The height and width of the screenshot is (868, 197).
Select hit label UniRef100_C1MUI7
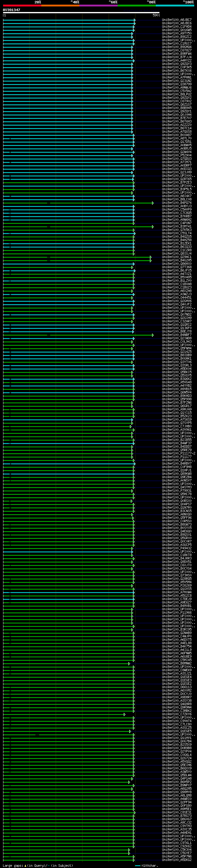coord(177,43)
